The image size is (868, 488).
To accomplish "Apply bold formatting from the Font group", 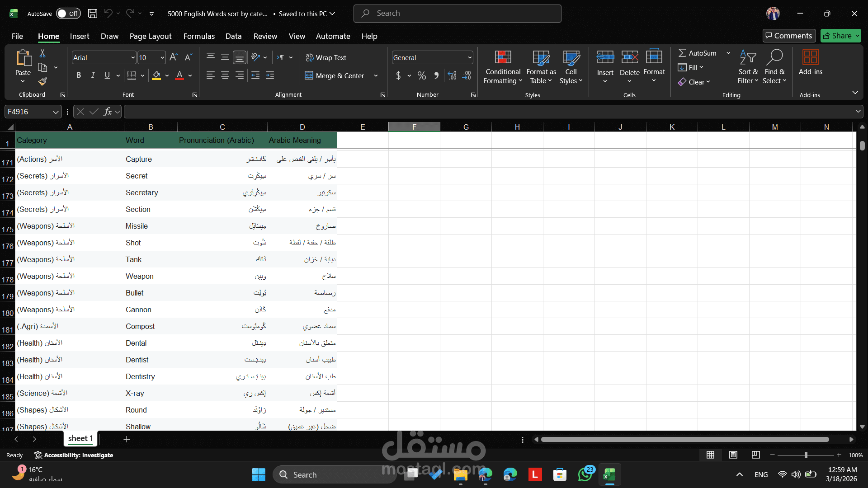I will (x=78, y=75).
